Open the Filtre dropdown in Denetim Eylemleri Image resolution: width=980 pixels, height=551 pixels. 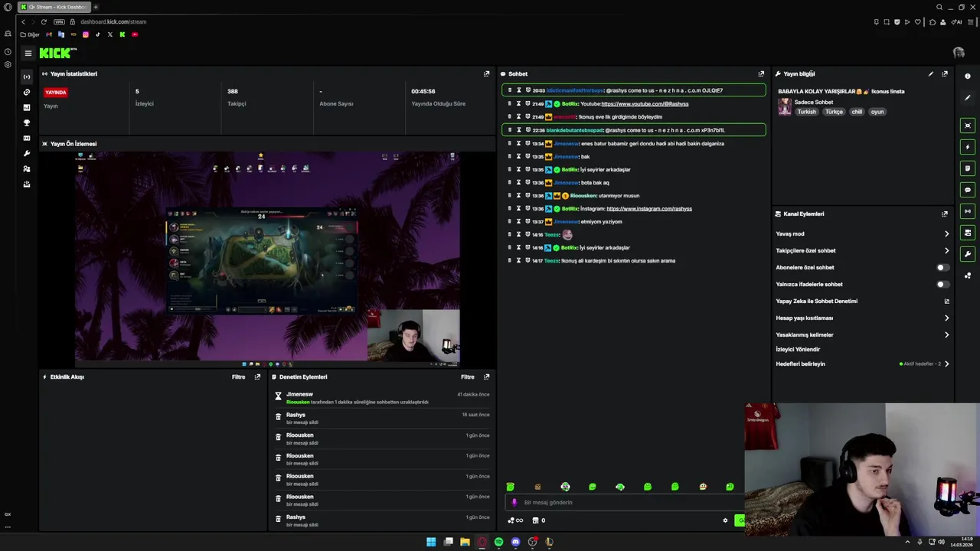tap(468, 377)
